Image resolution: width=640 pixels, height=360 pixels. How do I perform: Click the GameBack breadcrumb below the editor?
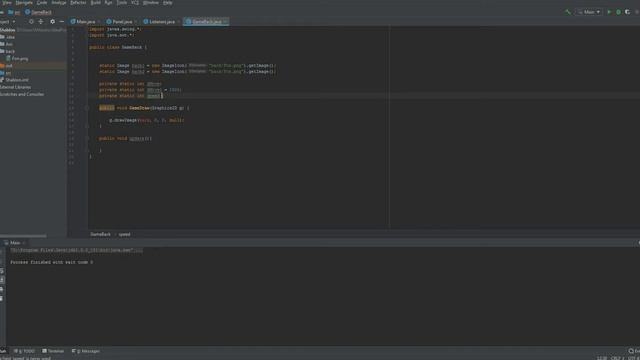click(100, 234)
